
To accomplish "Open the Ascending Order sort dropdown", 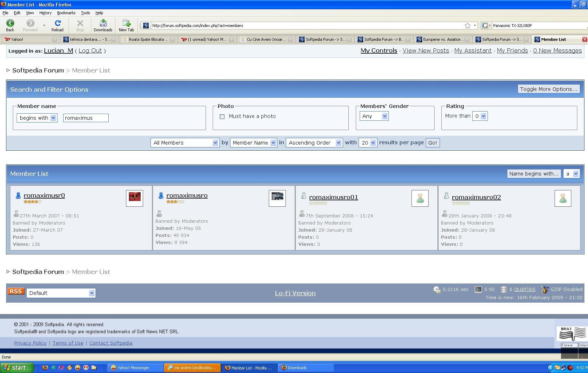I will pyautogui.click(x=314, y=143).
